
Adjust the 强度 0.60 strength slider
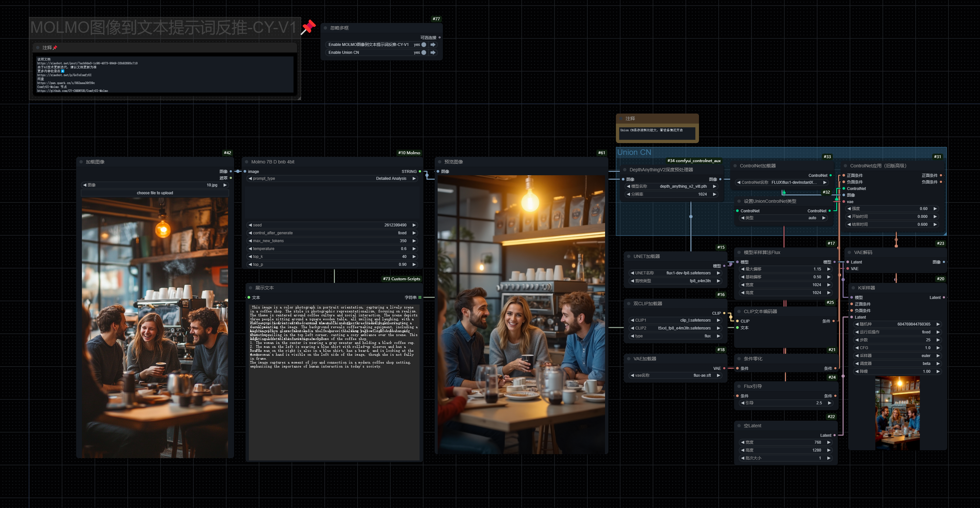tap(891, 209)
